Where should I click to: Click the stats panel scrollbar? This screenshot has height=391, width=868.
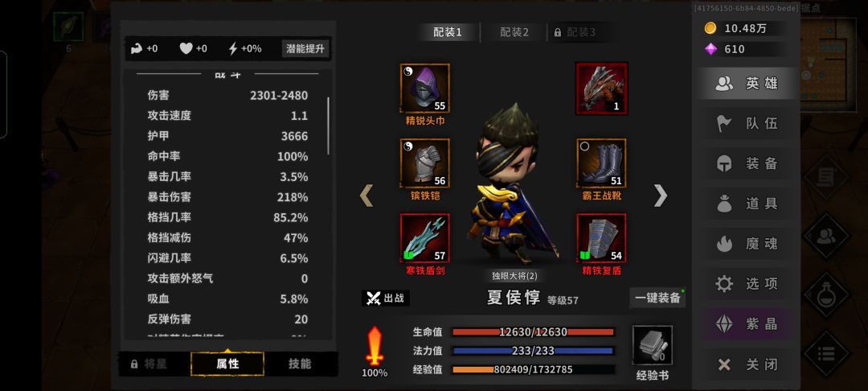(328, 126)
